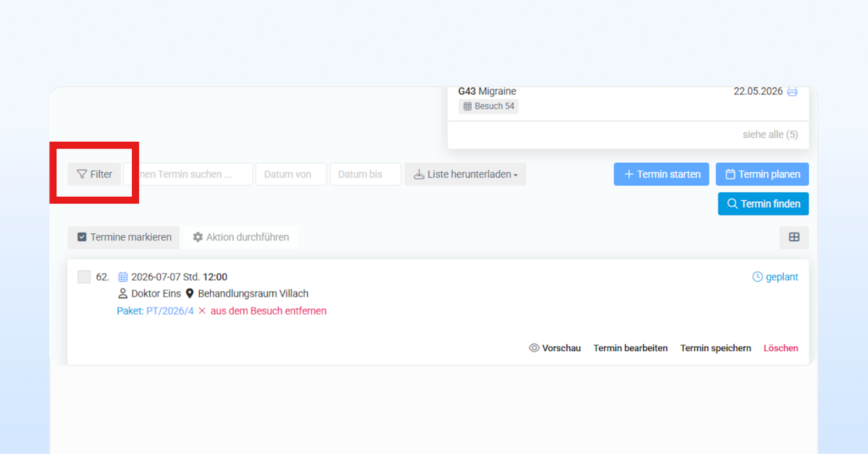Click the appointment search field
This screenshot has width=868, height=454.
[x=188, y=174]
